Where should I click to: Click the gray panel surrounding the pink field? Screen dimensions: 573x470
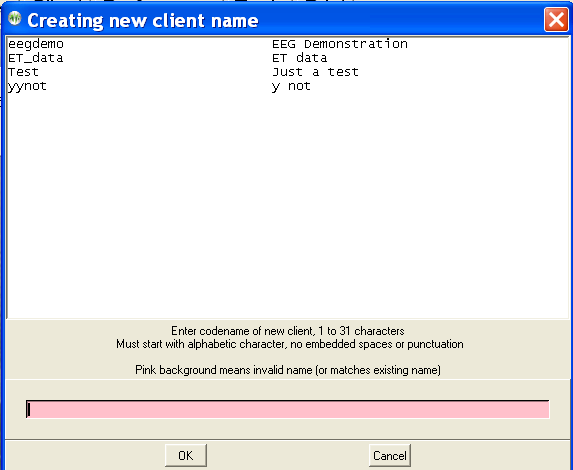click(x=288, y=428)
